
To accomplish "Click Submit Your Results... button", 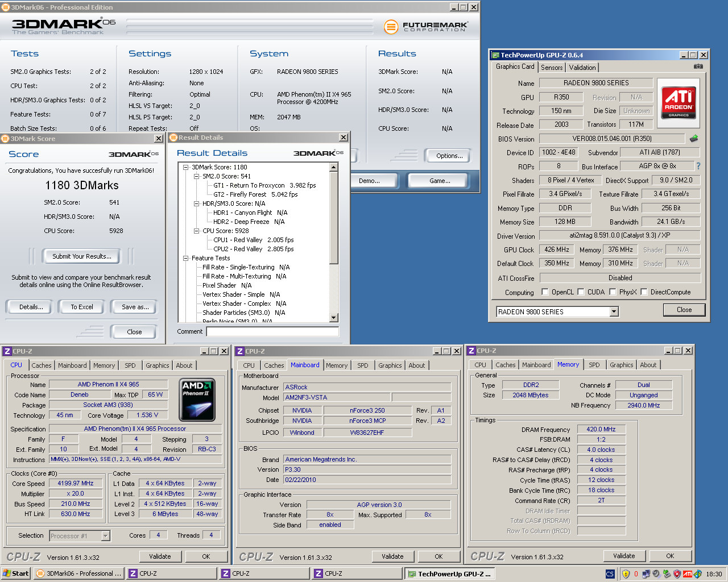I will (x=82, y=256).
